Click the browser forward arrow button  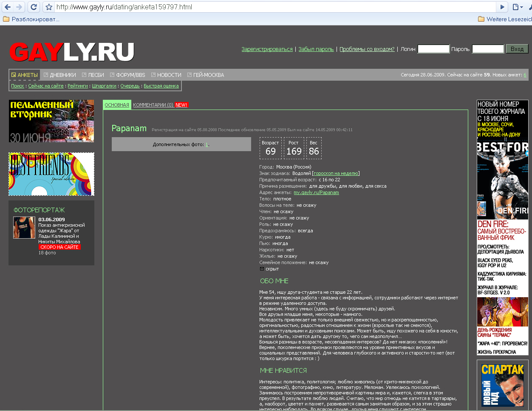coord(19,7)
